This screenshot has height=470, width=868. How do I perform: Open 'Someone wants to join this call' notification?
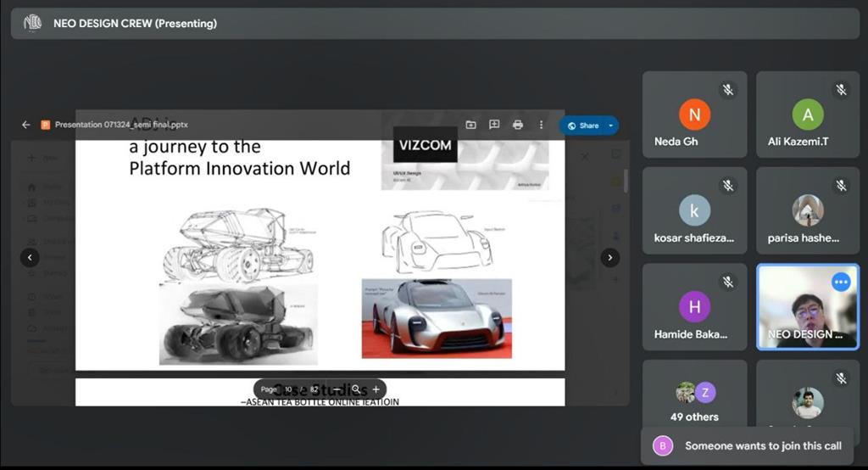point(748,445)
